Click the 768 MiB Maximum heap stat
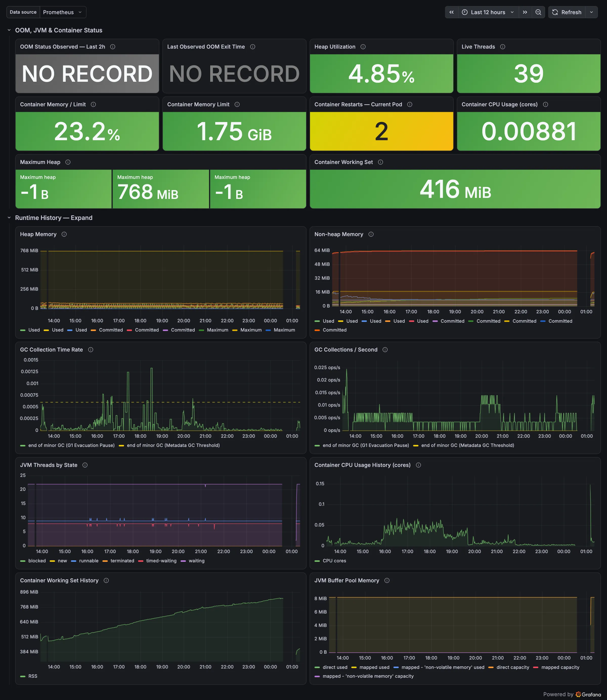The image size is (607, 700). (x=161, y=189)
